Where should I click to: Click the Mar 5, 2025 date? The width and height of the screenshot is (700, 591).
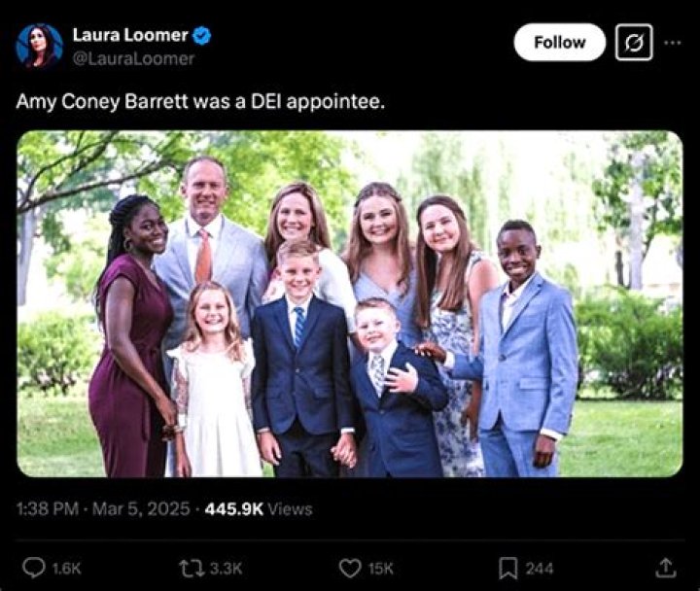tap(143, 508)
